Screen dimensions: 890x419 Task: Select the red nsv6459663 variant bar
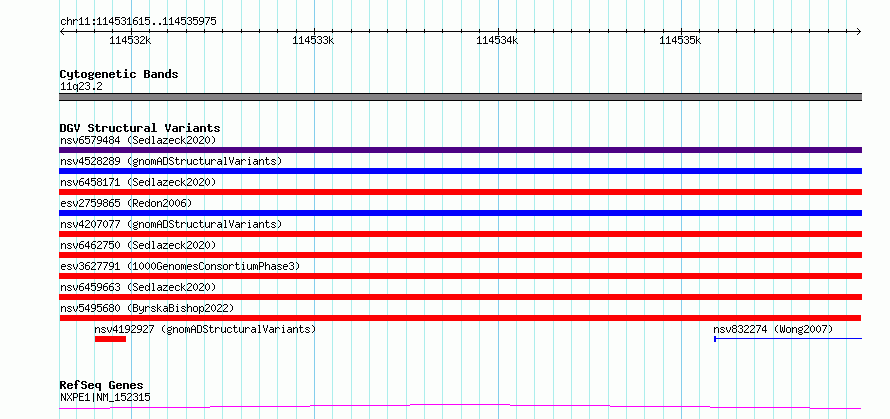460,297
